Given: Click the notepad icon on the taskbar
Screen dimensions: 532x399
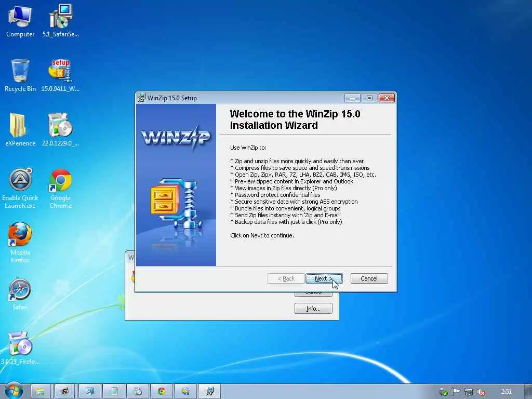Looking at the screenshot, I should coord(114,392).
